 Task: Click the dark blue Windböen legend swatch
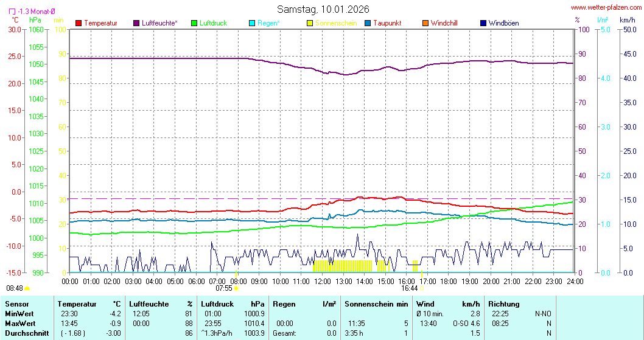click(483, 23)
